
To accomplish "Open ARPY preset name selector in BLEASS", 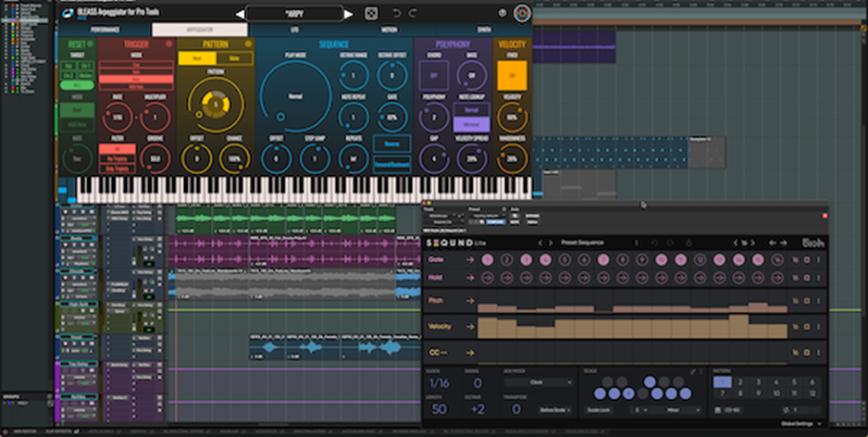I will click(294, 14).
